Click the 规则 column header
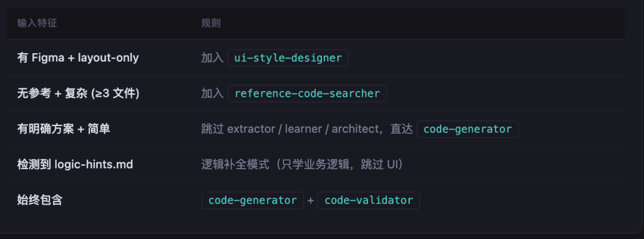Viewport: 644px width, 239px height. coord(211,23)
